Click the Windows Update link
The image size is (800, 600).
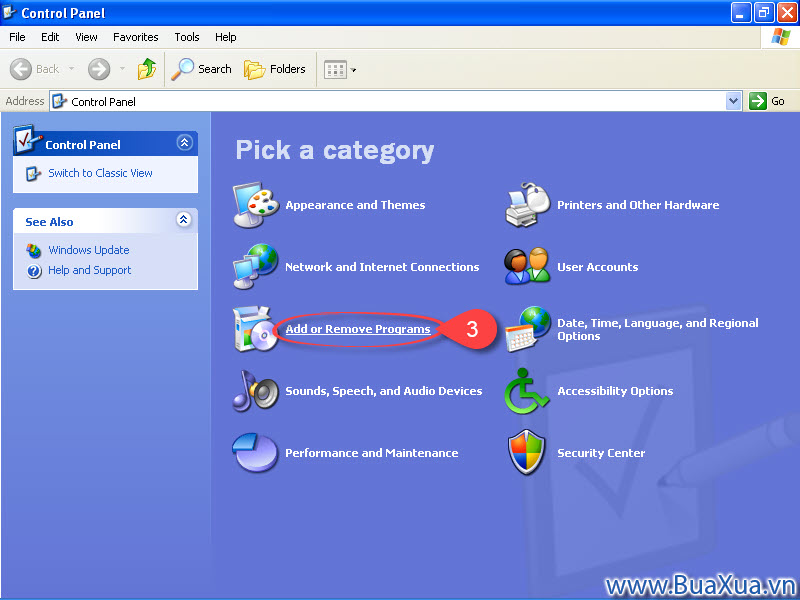[x=89, y=250]
